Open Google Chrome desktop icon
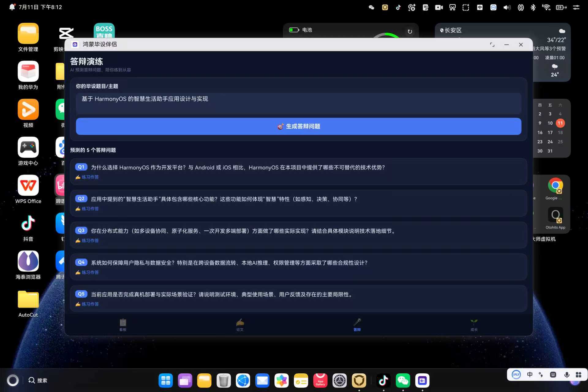Image resolution: width=588 pixels, height=392 pixels. (x=555, y=189)
